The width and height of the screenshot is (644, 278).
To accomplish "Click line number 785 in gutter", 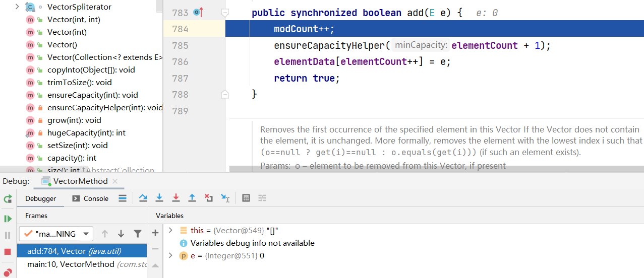I will [x=180, y=45].
